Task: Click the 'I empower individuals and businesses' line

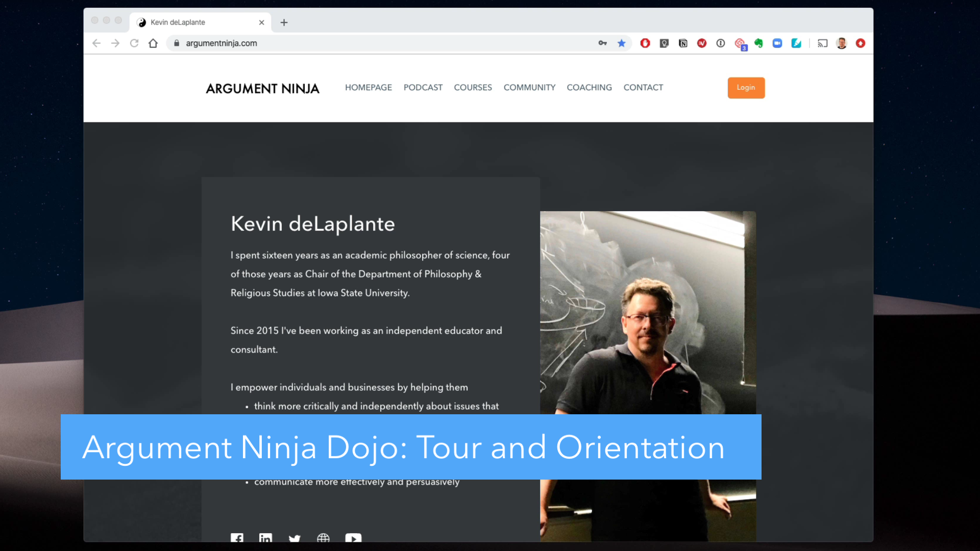Action: 349,387
